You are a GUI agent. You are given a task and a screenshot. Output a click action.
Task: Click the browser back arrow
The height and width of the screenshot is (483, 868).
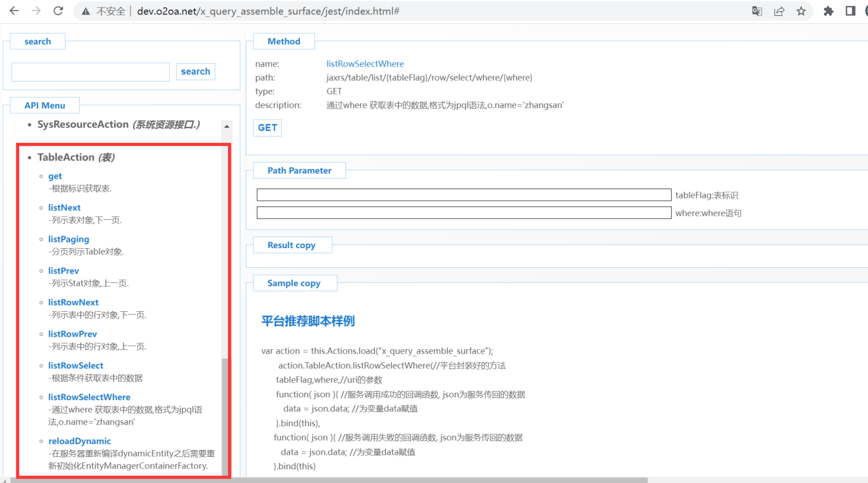click(x=14, y=11)
